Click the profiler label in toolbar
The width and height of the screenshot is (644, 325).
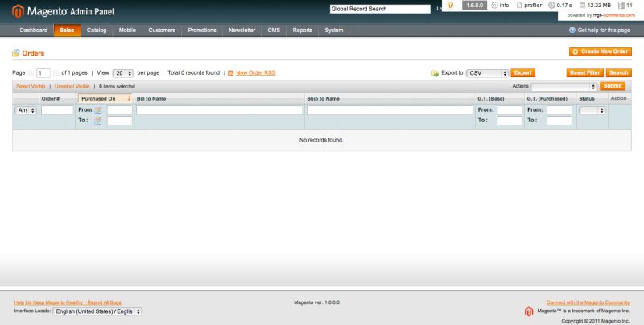pyautogui.click(x=533, y=6)
